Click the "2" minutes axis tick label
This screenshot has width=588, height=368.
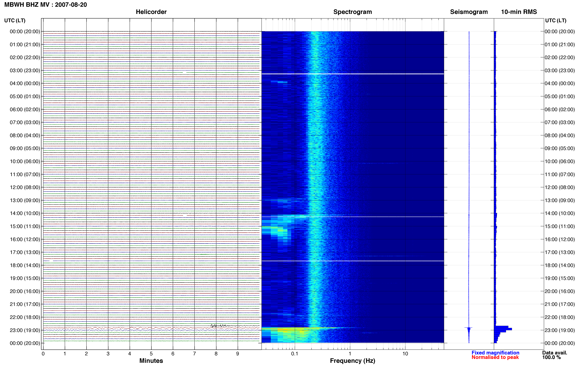[x=86, y=354]
